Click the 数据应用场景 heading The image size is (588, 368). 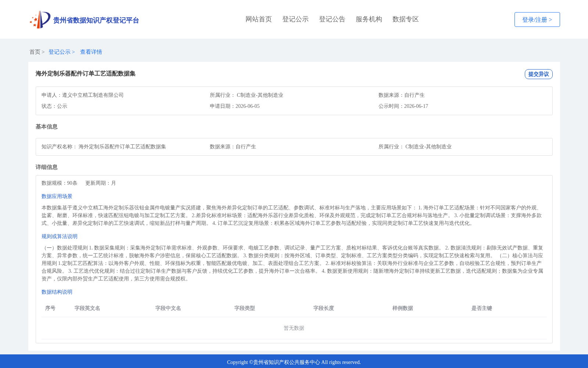[57, 196]
